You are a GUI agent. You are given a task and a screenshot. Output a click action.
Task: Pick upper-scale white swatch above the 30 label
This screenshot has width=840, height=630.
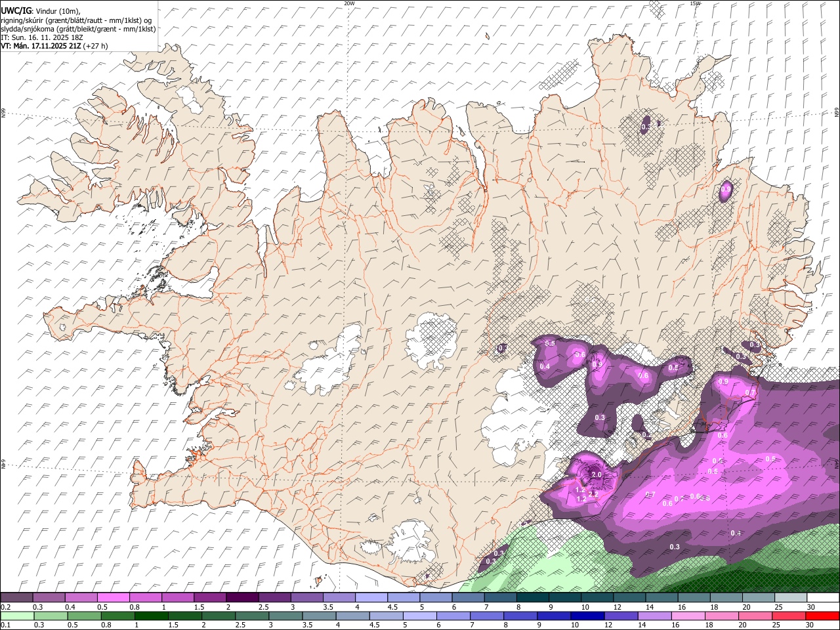tap(822, 598)
